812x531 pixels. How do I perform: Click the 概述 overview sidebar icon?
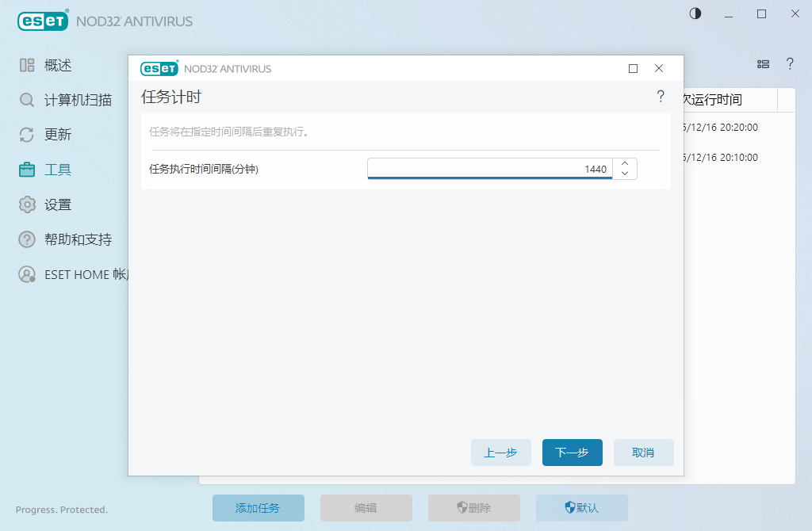(x=27, y=65)
